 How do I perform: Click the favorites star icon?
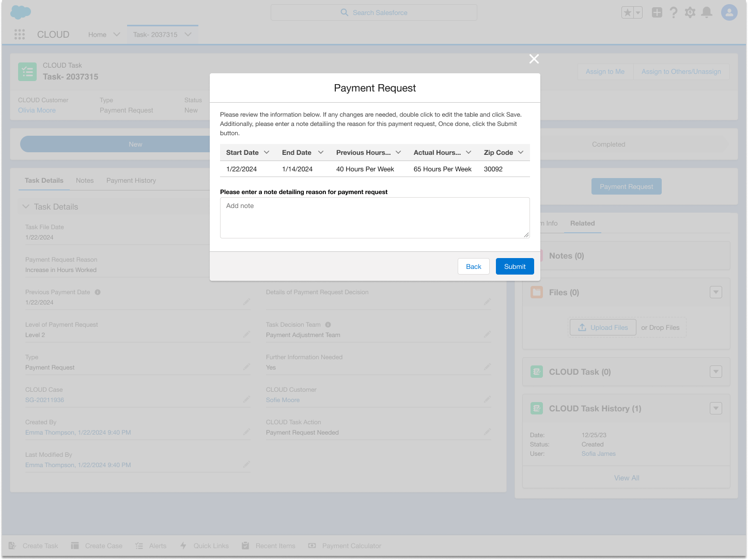point(628,12)
